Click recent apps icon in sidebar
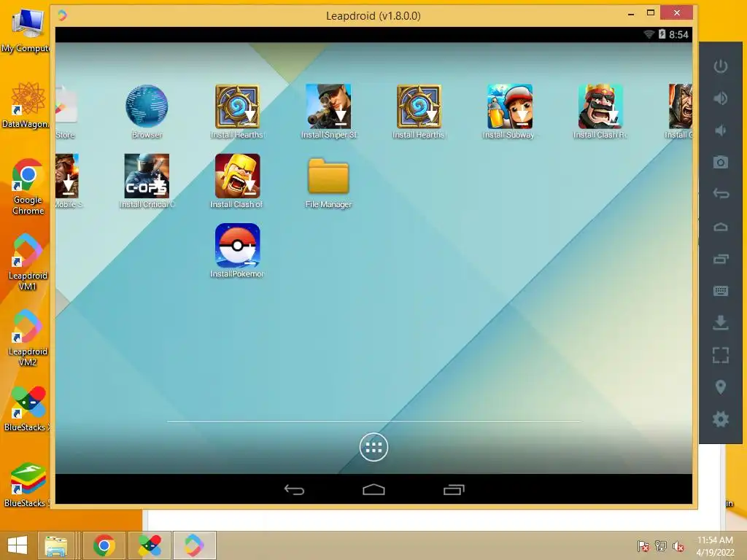Screen dimensions: 747x560 click(720, 259)
